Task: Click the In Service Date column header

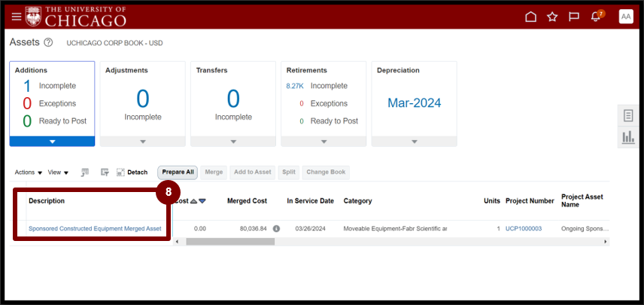Action: [x=311, y=201]
